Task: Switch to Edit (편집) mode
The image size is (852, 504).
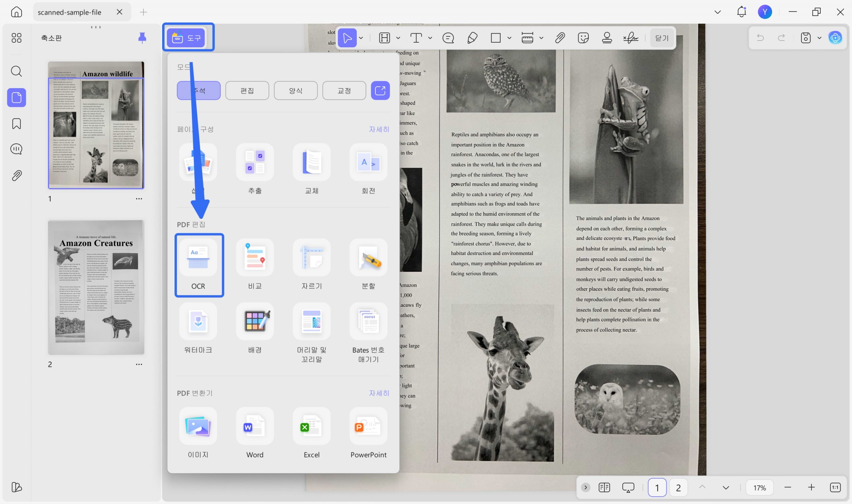Action: pyautogui.click(x=247, y=91)
